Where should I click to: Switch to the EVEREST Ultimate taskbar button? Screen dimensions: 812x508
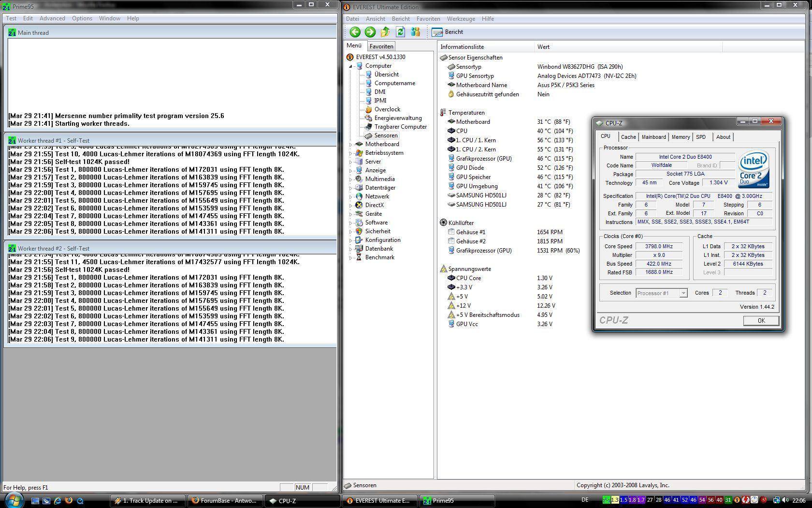click(380, 501)
